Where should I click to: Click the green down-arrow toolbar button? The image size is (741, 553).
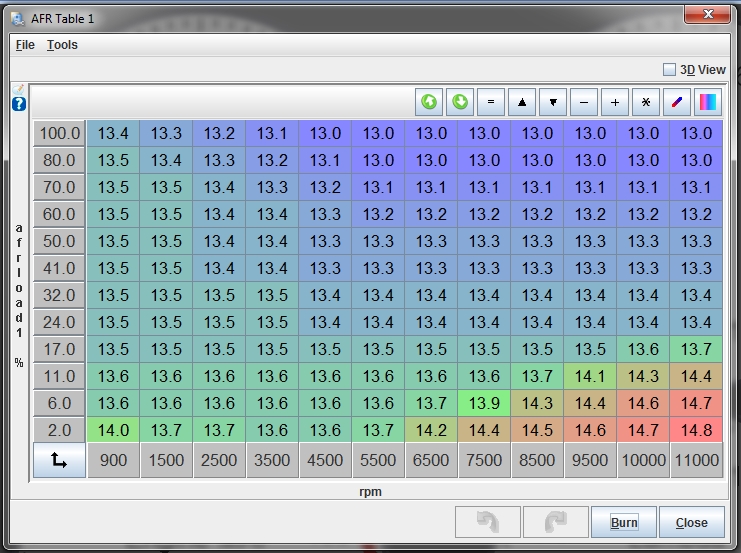tap(460, 102)
